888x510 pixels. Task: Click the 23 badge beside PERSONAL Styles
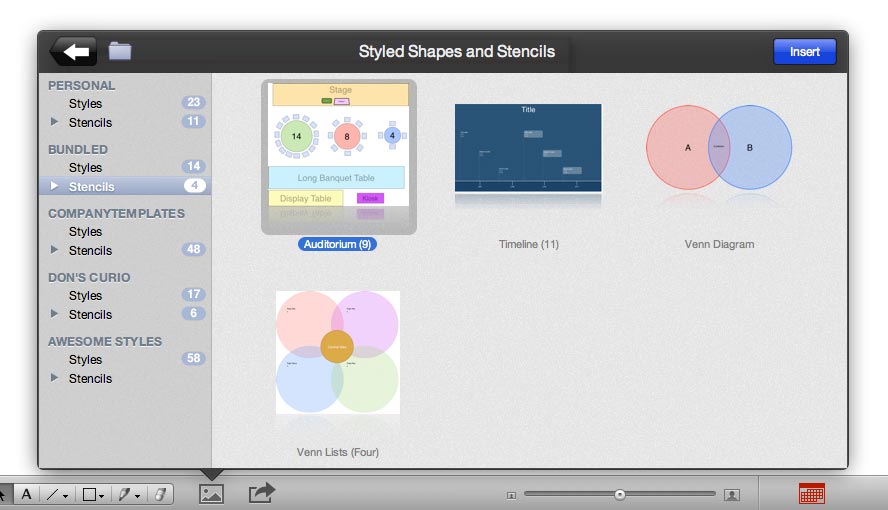point(194,102)
